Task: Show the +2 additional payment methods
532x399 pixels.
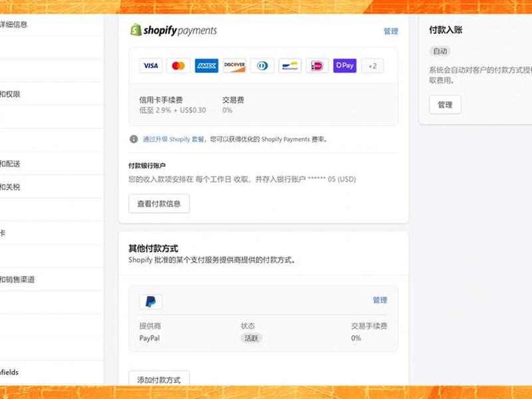Action: click(372, 66)
